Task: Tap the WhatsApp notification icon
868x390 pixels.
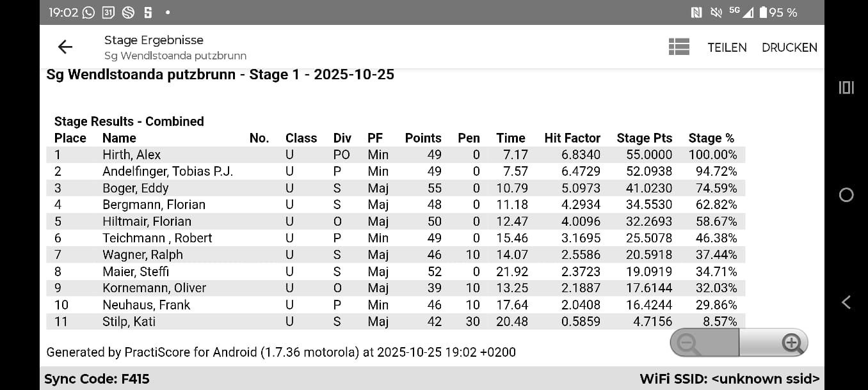Action: coord(88,12)
